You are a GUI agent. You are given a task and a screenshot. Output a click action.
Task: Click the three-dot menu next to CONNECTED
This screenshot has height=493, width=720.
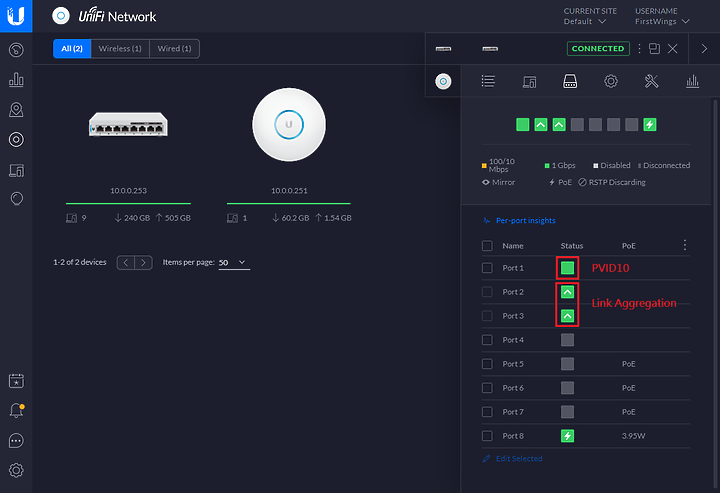point(639,48)
